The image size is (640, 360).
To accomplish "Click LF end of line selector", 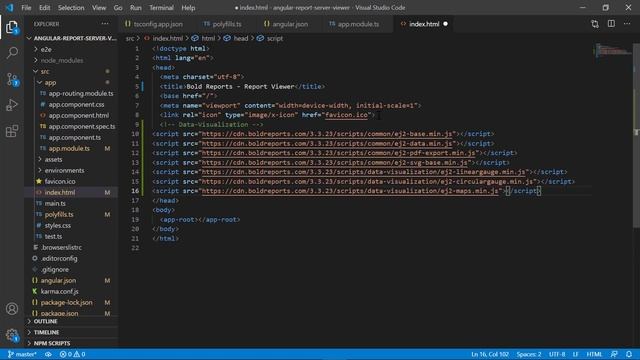I will pos(576,354).
